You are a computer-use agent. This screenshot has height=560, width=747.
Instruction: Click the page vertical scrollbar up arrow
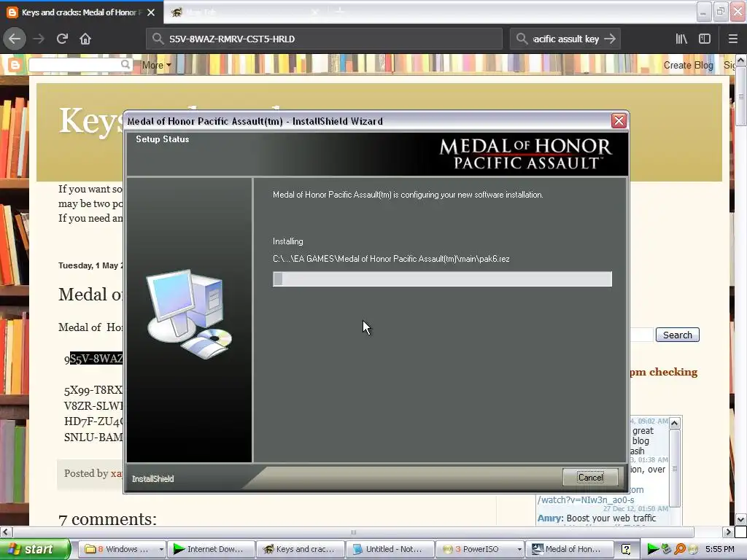click(x=741, y=60)
